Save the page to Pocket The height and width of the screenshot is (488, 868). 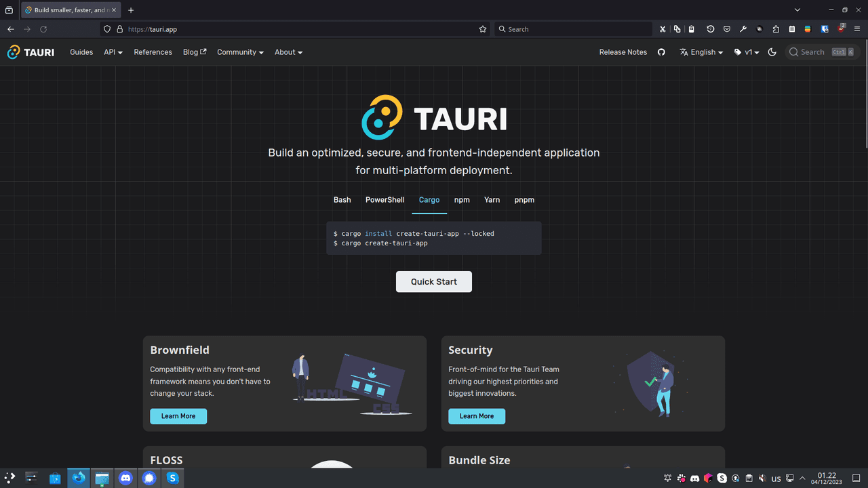pyautogui.click(x=726, y=29)
